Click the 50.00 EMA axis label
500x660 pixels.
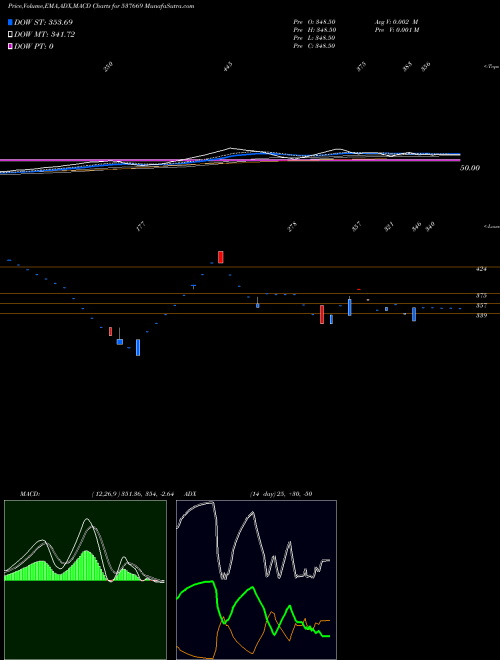[x=470, y=168]
